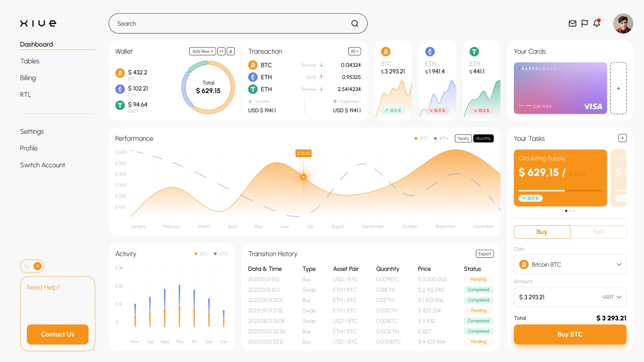Click the Circulating Supply progress bar
The height and width of the screenshot is (362, 644).
[560, 191]
